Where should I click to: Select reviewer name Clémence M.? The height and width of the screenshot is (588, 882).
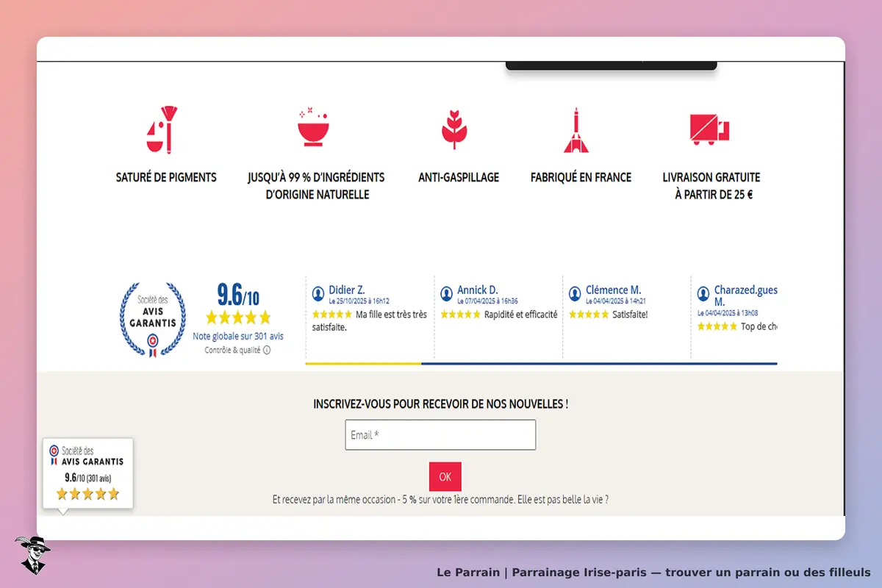[614, 290]
